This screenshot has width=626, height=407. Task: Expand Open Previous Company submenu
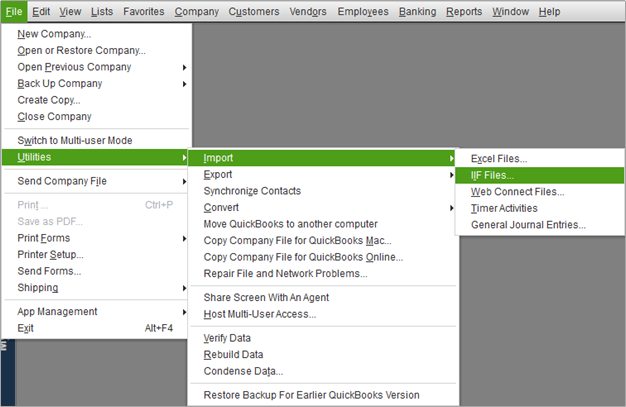pyautogui.click(x=95, y=67)
